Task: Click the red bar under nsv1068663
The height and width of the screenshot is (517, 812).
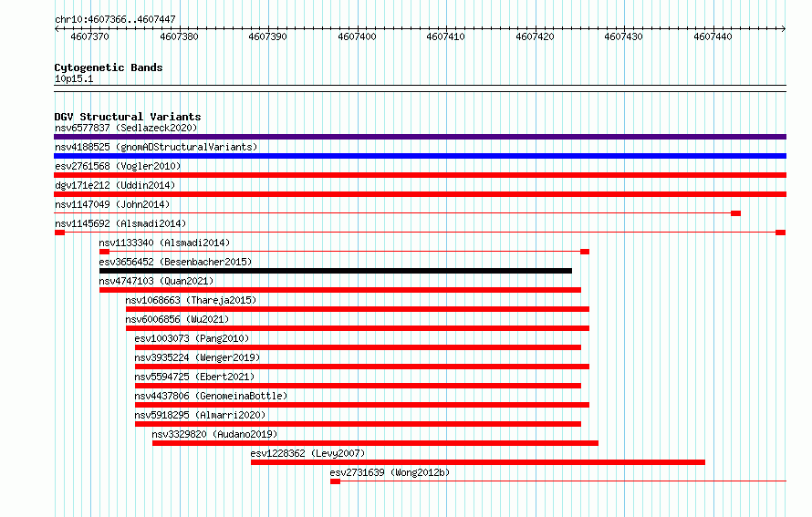Action: [x=358, y=309]
